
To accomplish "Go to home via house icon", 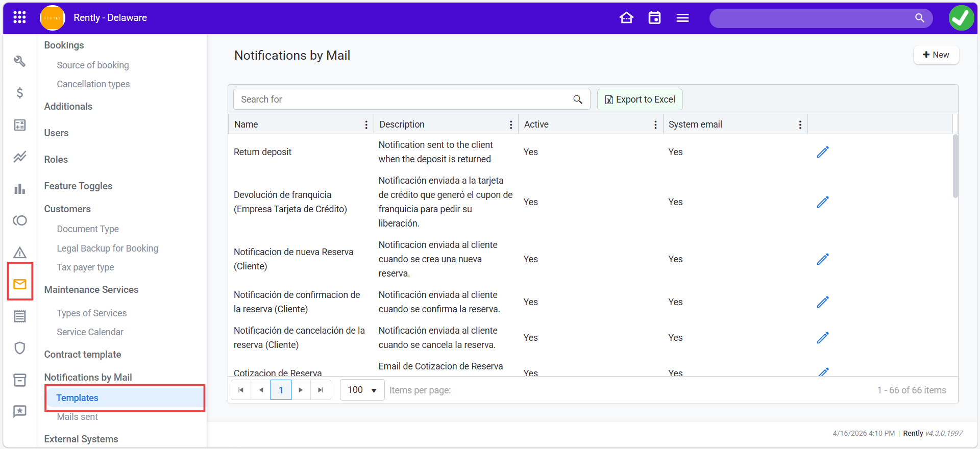I will (626, 18).
